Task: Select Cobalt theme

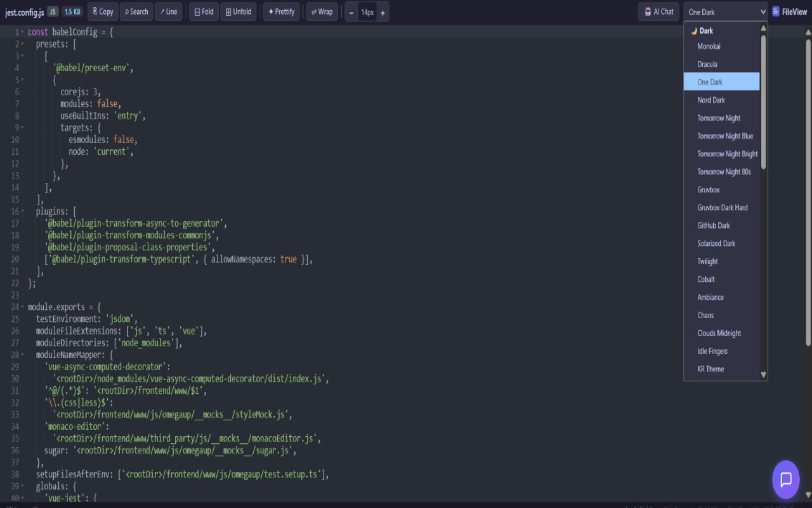Action: pos(722,279)
